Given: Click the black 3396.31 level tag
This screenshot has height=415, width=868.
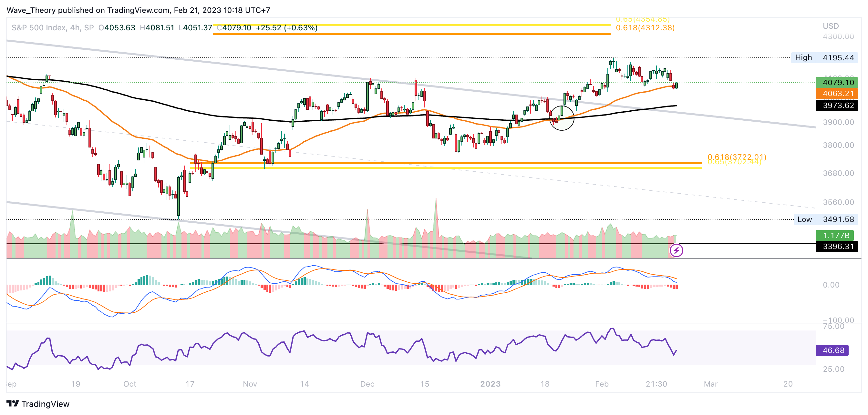Looking at the screenshot, I should coord(837,246).
